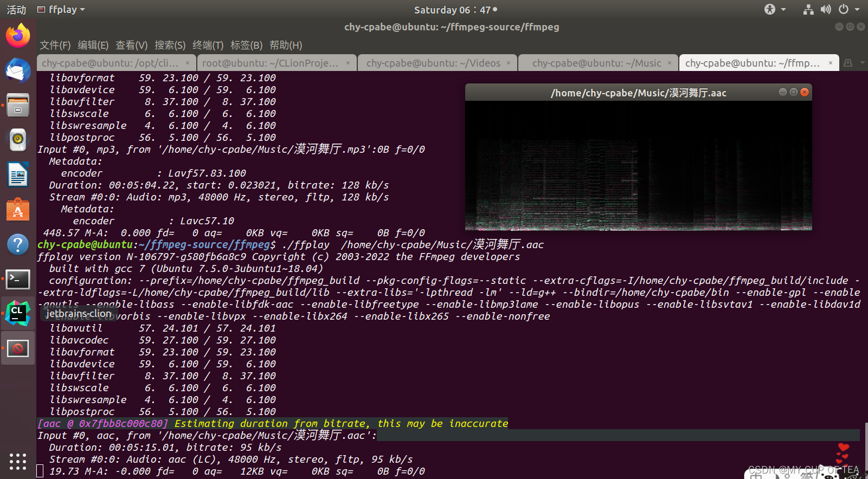Image resolution: width=868 pixels, height=479 pixels.
Task: Open the 搜索(S) menu
Action: point(170,45)
